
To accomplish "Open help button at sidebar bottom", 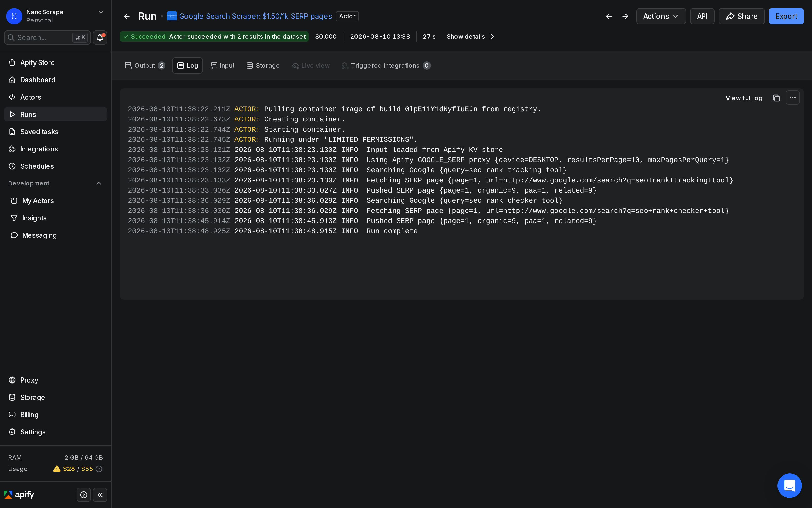I will 83,495.
